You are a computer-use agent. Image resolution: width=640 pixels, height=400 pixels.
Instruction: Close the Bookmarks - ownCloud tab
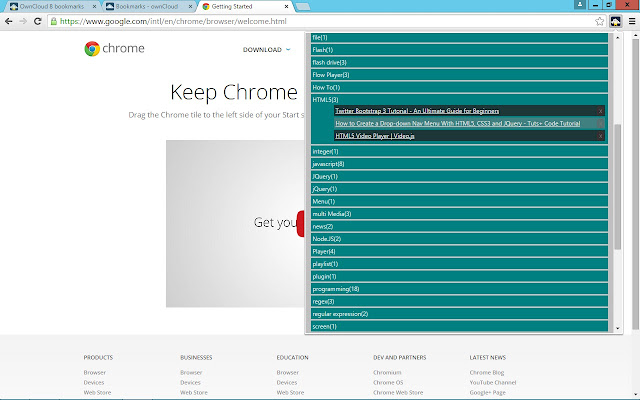coord(190,7)
